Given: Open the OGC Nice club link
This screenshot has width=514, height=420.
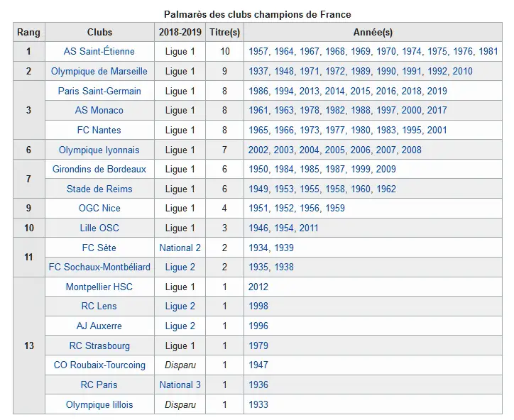Looking at the screenshot, I should pos(99,208).
